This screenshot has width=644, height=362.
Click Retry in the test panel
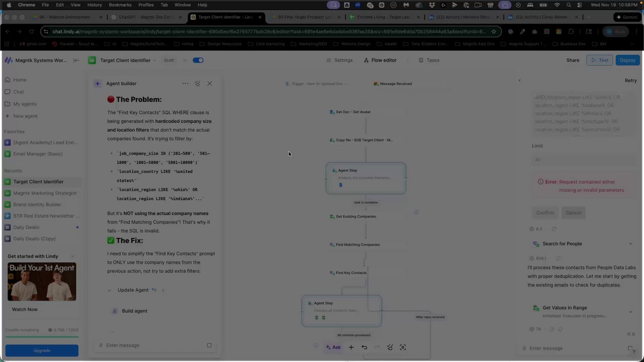point(630,80)
